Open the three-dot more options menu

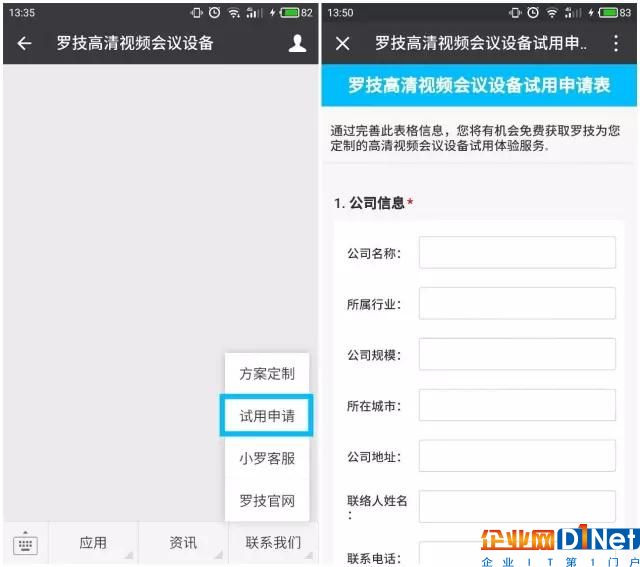coord(616,43)
